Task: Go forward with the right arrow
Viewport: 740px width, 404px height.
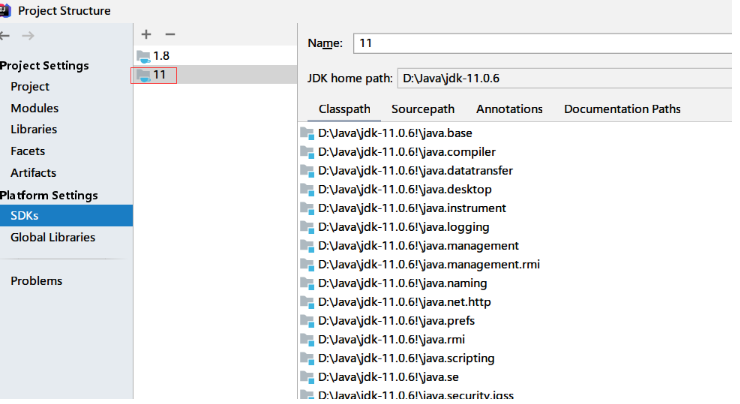Action: pos(28,36)
